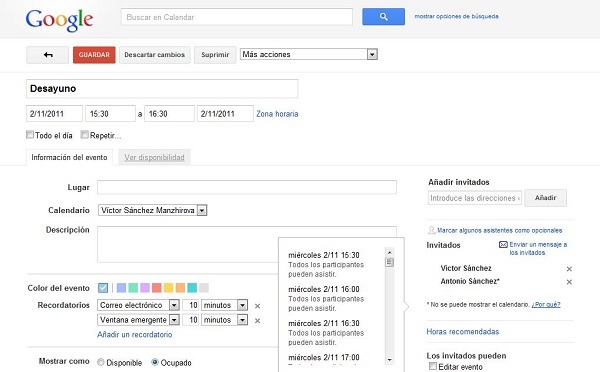This screenshot has width=600, height=372.
Task: Open the Calendario dropdown
Action: coord(153,210)
